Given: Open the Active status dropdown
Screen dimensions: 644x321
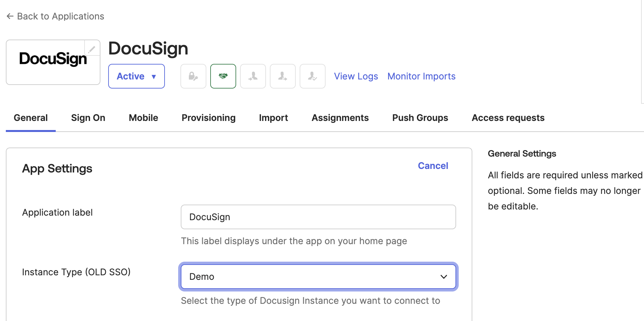Looking at the screenshot, I should click(136, 76).
